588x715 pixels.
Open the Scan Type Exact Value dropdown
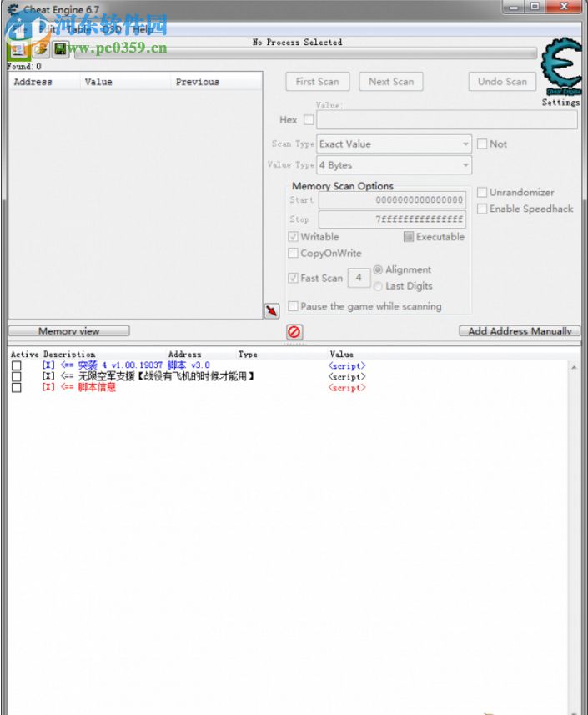[395, 144]
